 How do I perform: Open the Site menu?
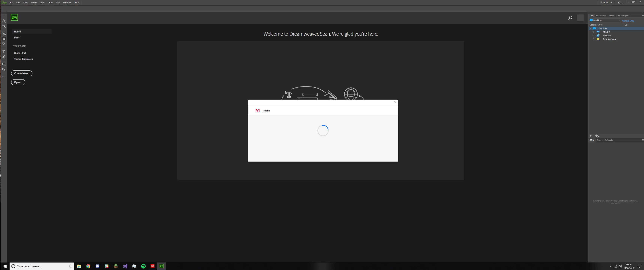pyautogui.click(x=58, y=2)
